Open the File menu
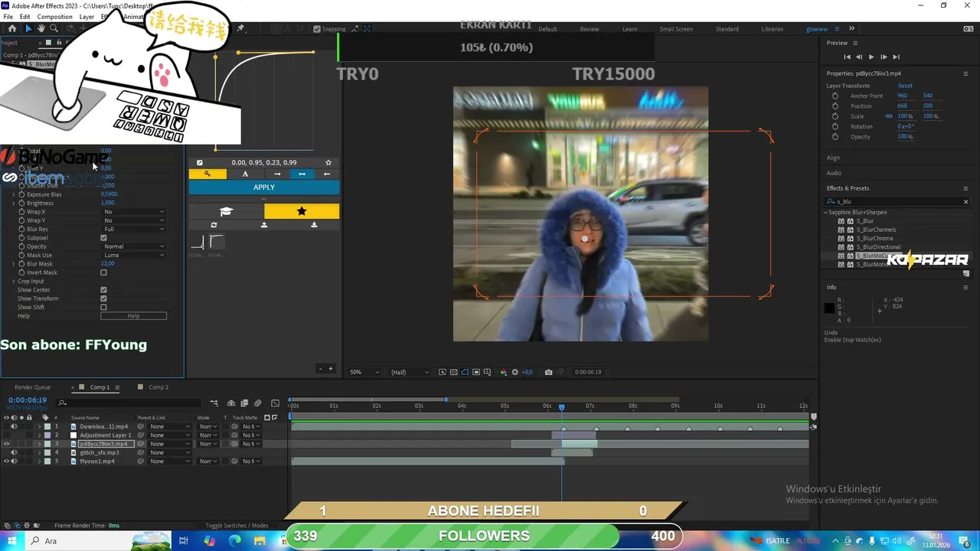The image size is (980, 551). point(8,17)
